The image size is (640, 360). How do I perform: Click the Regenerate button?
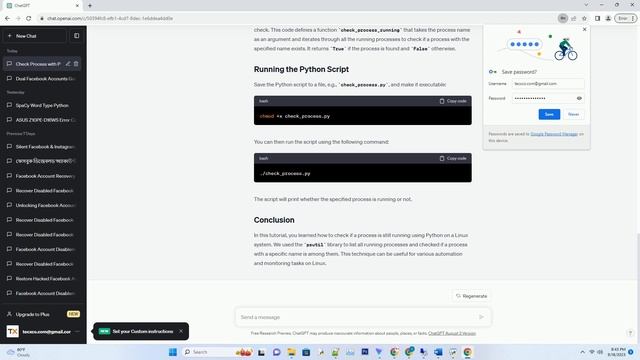[472, 296]
